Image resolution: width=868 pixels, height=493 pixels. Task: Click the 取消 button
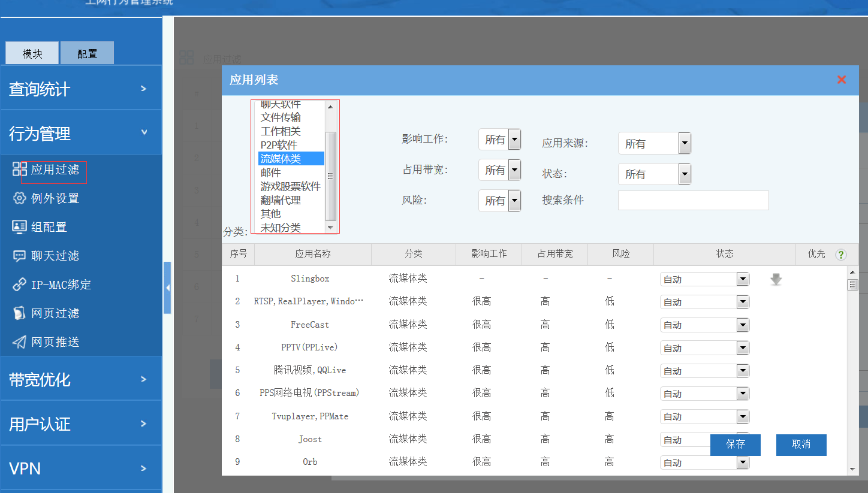tap(801, 444)
